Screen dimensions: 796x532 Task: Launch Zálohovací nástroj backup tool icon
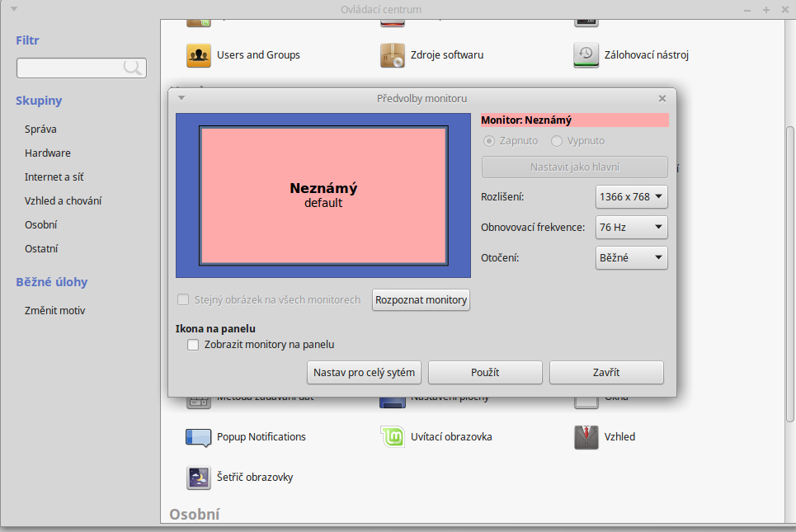pos(586,55)
